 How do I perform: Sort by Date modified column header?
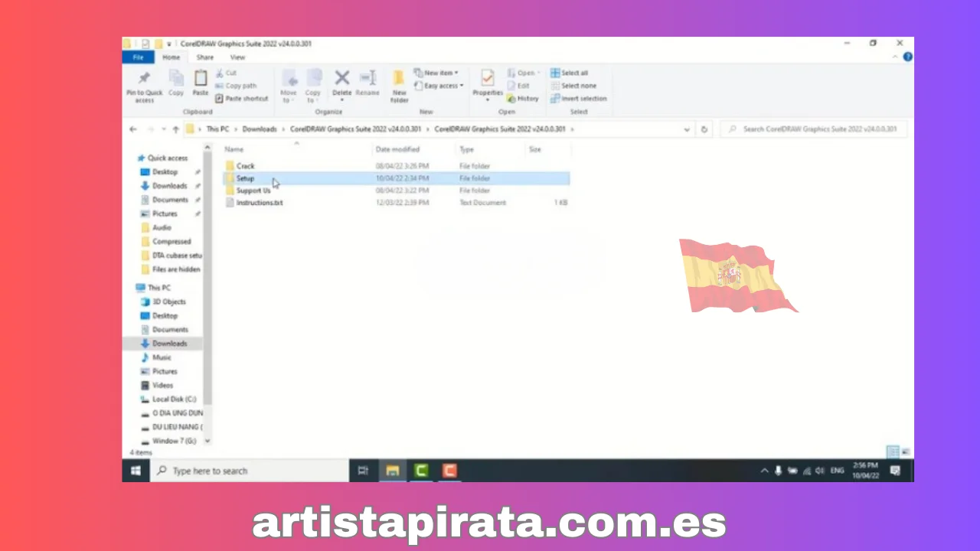point(413,149)
